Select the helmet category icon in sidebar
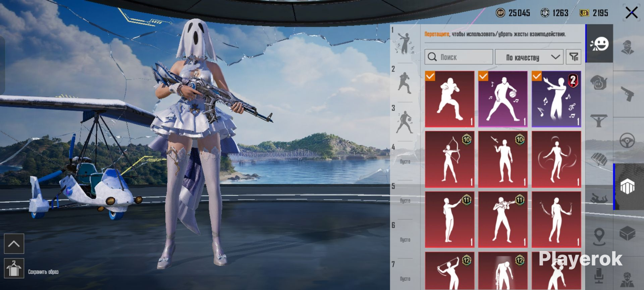This screenshot has height=290, width=644. (x=599, y=82)
